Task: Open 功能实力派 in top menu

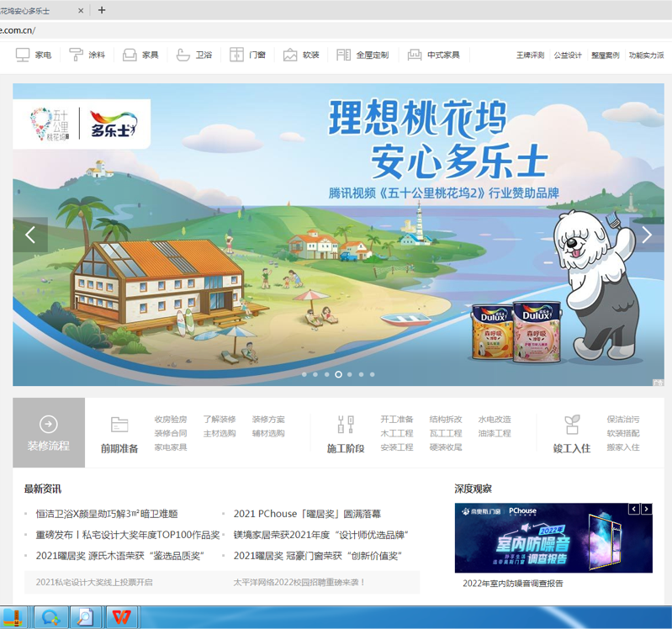Action: click(x=646, y=55)
